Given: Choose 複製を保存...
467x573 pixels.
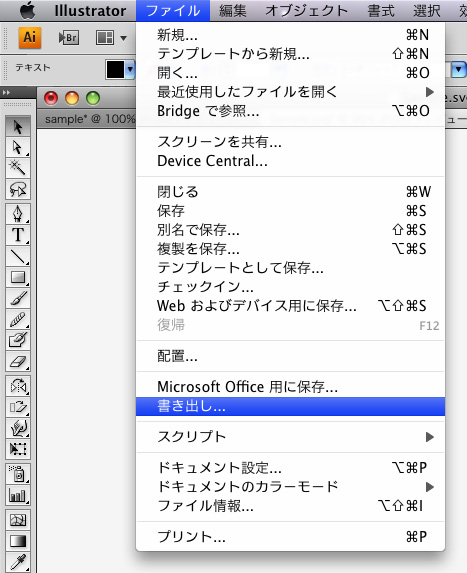Looking at the screenshot, I should 291,249.
